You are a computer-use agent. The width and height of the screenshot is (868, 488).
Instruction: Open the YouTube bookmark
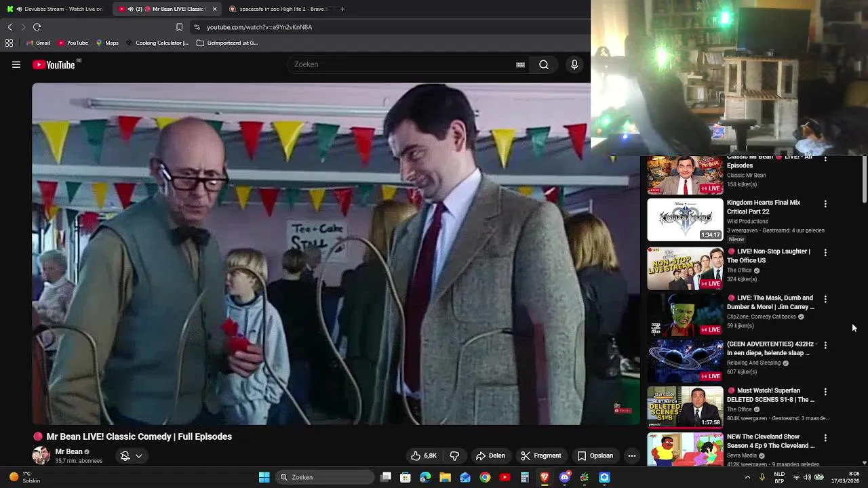point(73,43)
